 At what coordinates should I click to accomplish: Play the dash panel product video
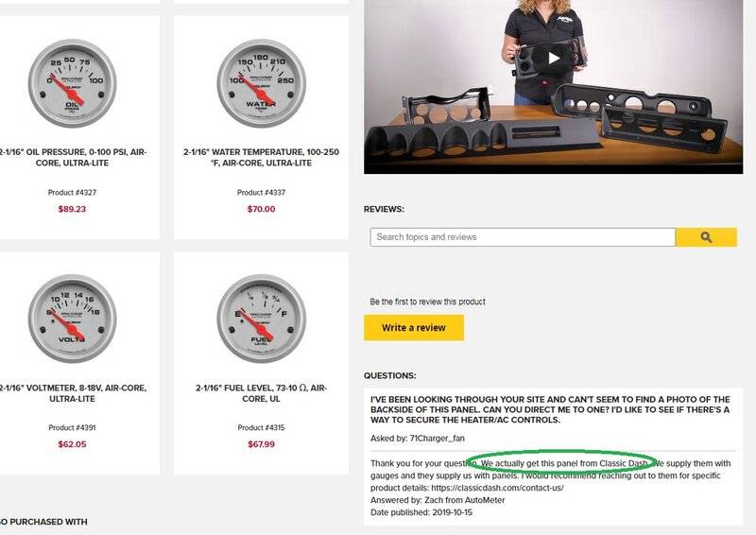(x=554, y=59)
